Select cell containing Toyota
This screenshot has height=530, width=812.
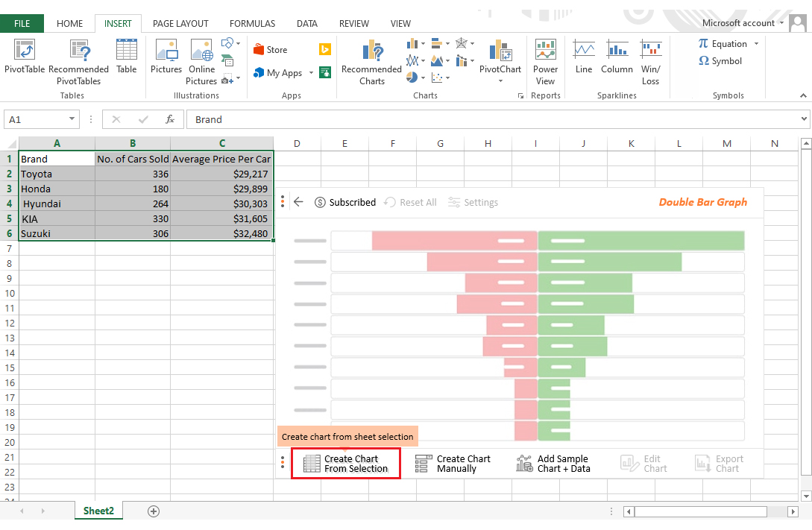57,174
